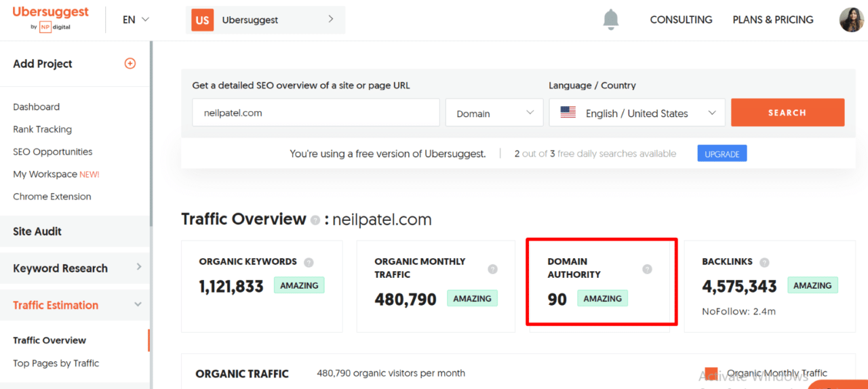This screenshot has height=389, width=868.
Task: Click Amazing badge beside Backlinks count
Action: pos(812,285)
